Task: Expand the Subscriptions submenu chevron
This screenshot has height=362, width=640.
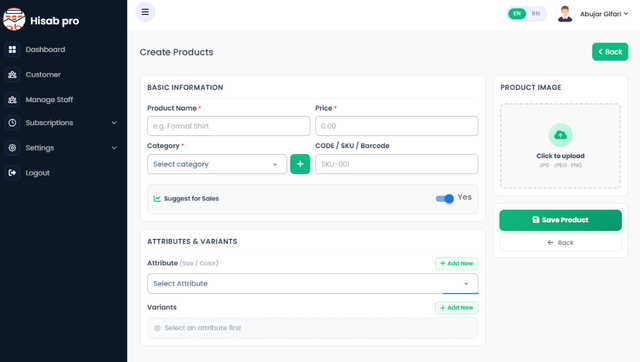Action: [x=114, y=122]
